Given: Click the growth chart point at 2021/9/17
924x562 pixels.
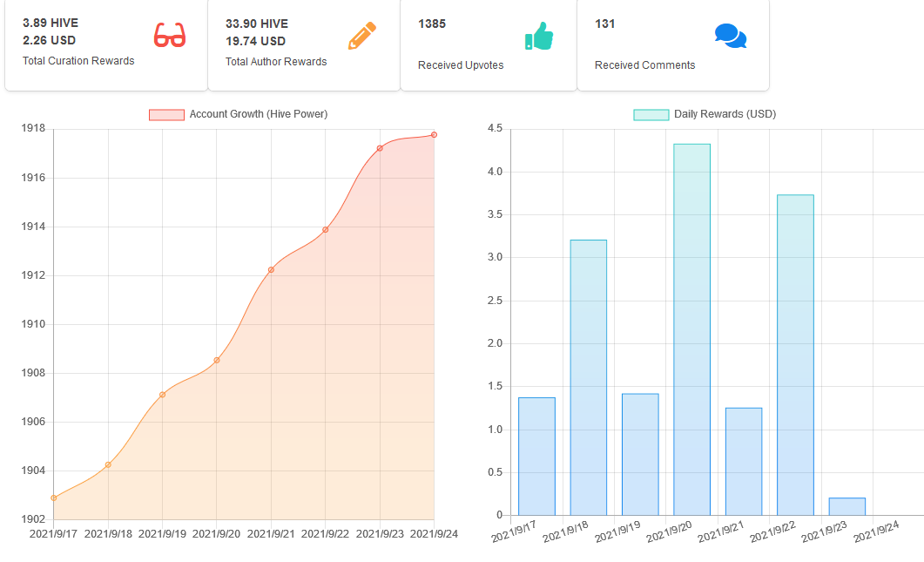Looking at the screenshot, I should [54, 498].
